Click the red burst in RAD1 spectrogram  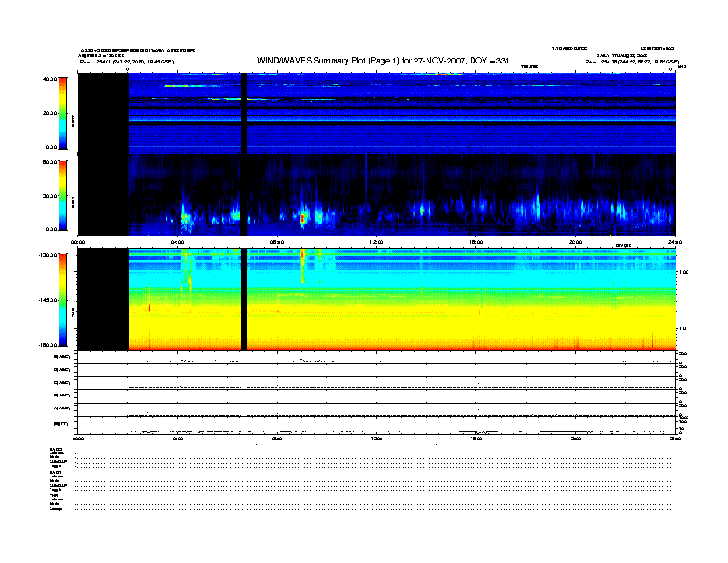click(x=302, y=218)
